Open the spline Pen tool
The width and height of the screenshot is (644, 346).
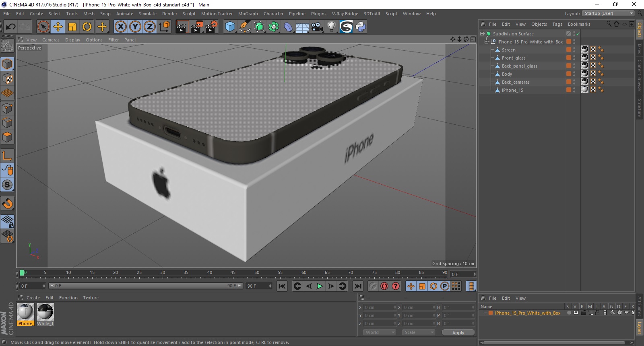pos(245,27)
